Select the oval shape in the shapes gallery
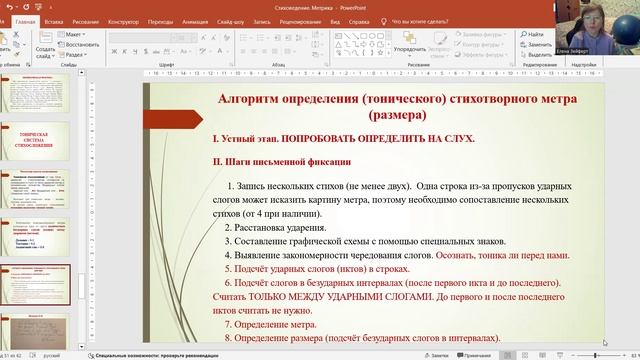 pyautogui.click(x=372, y=36)
